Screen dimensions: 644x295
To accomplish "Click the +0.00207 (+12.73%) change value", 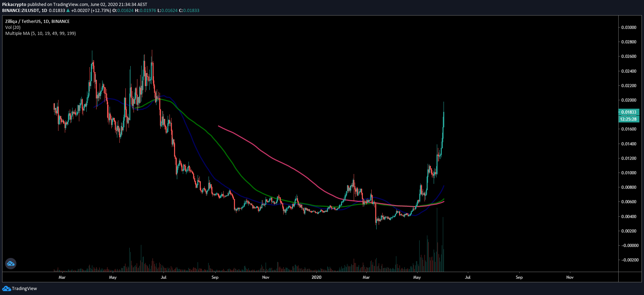I will 91,11.
